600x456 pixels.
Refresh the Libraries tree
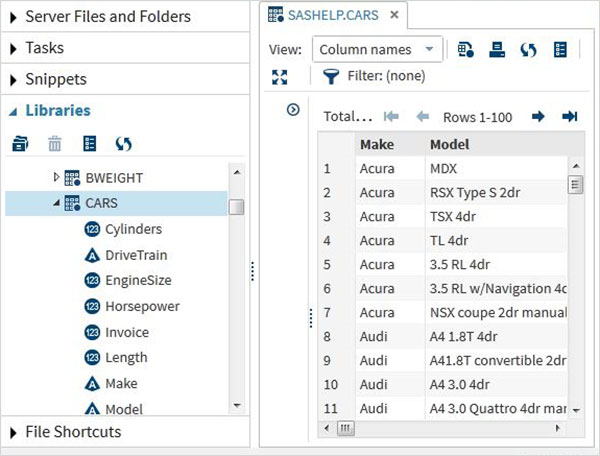tap(123, 144)
